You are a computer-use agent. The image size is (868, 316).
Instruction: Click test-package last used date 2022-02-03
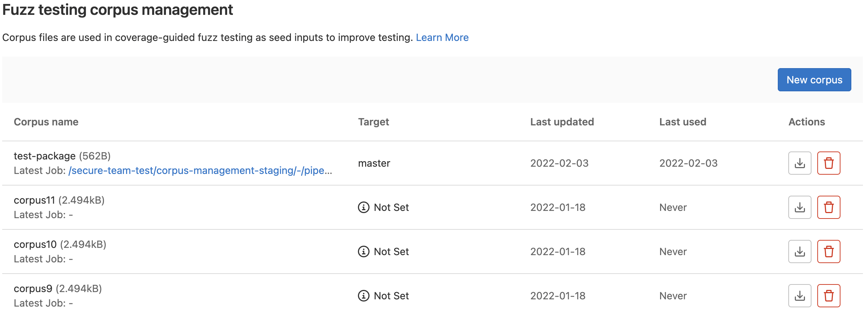(x=688, y=163)
